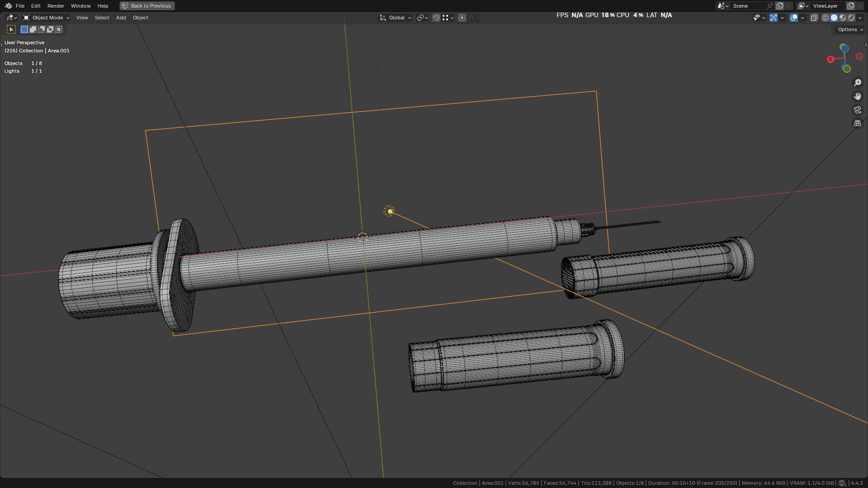Open the viewport Select menu

[102, 18]
